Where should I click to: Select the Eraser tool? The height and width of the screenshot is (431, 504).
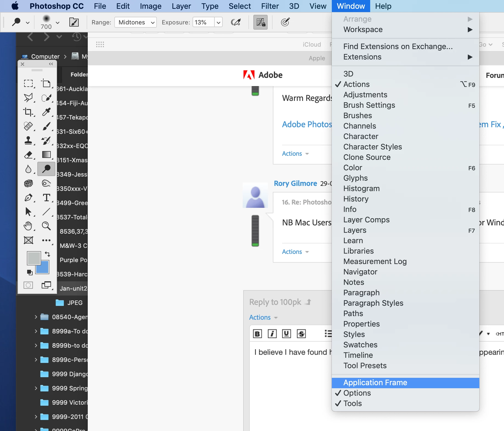[28, 155]
